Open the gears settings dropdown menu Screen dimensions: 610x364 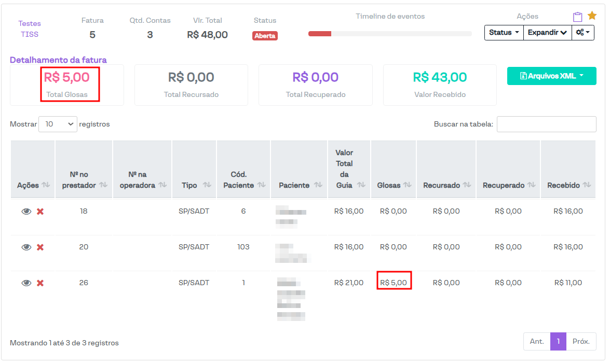point(582,33)
